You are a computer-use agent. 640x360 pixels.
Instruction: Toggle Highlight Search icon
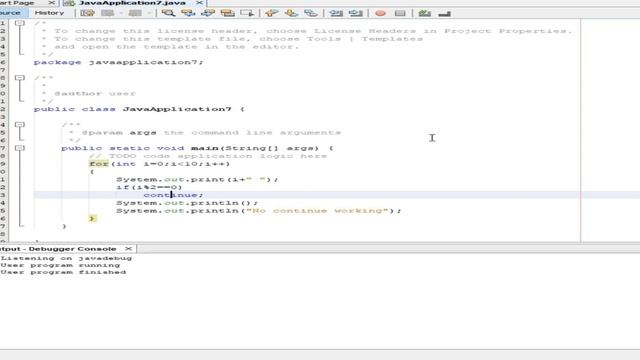(227, 13)
